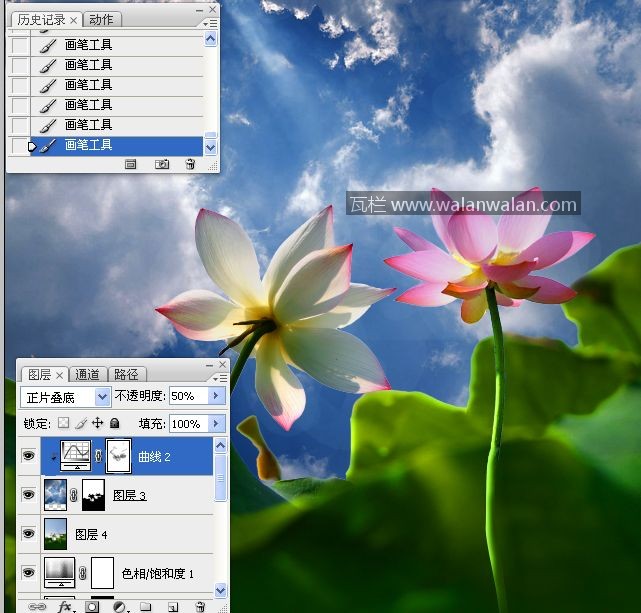Create new document from current history state
Screen dimensions: 641x613
[131, 164]
